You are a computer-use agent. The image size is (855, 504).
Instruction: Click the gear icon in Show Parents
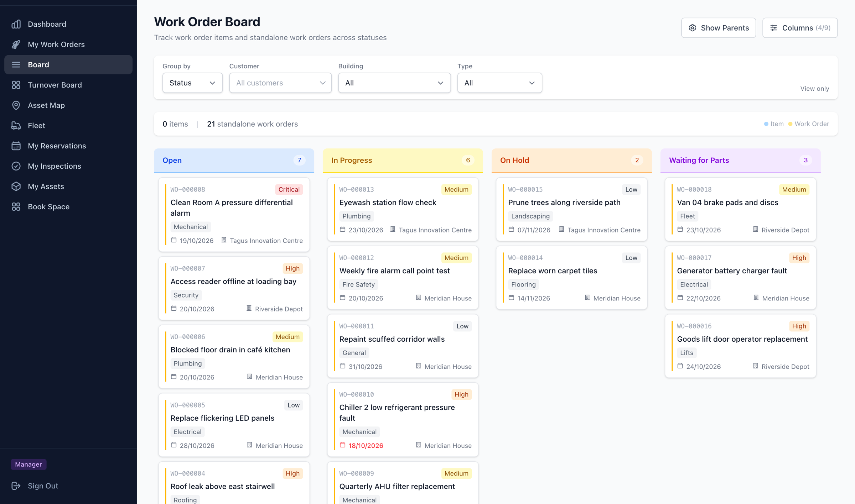[693, 28]
